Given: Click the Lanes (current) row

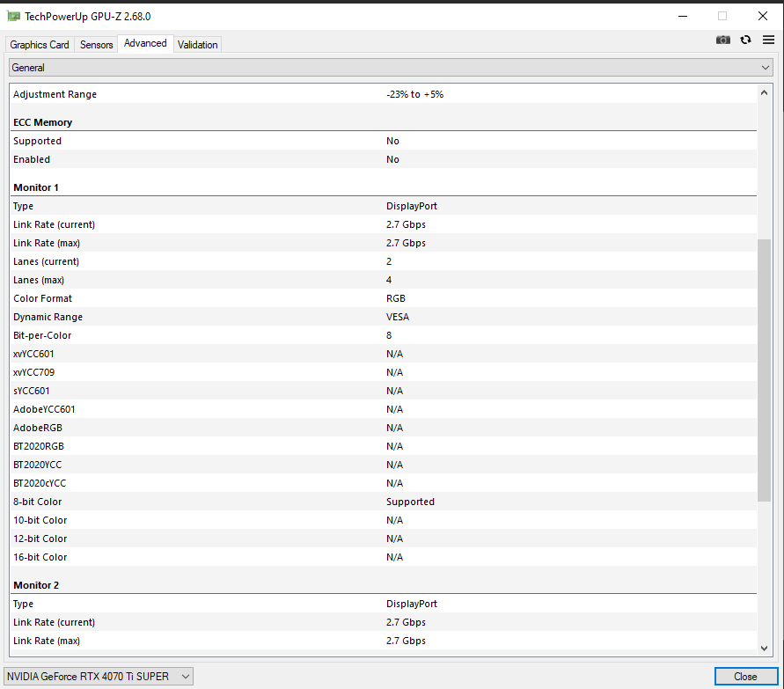Looking at the screenshot, I should coord(383,261).
